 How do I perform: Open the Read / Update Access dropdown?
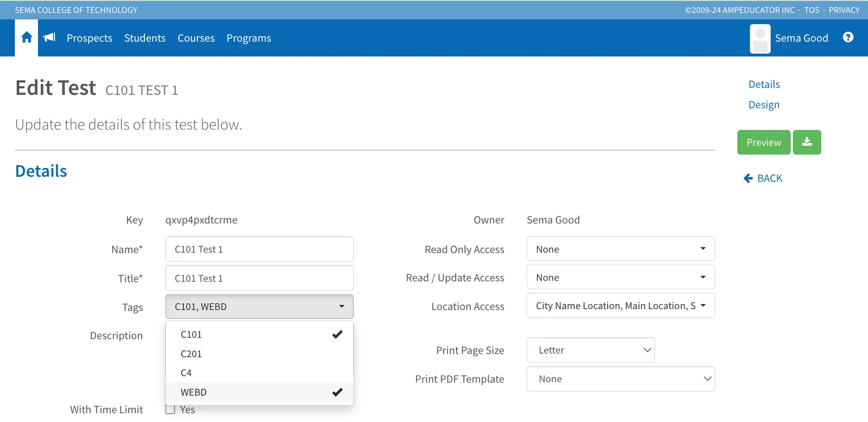(x=621, y=277)
